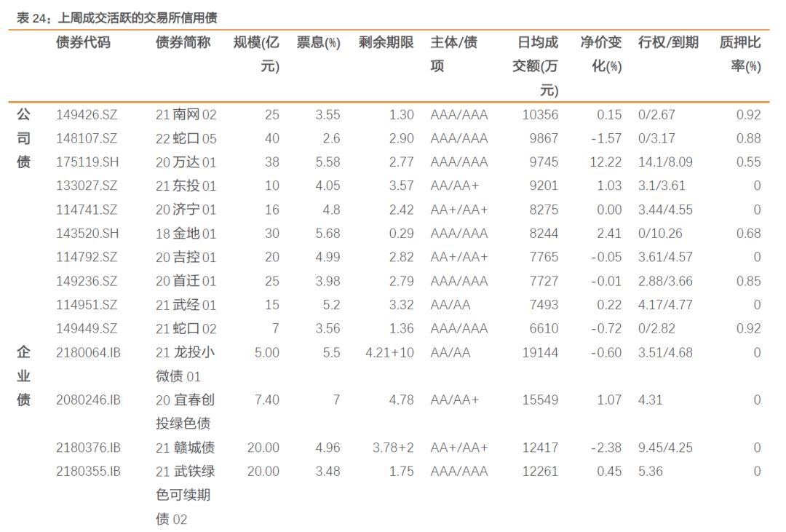Select bond code 175119.SH
The height and width of the screenshot is (532, 786).
[x=87, y=162]
